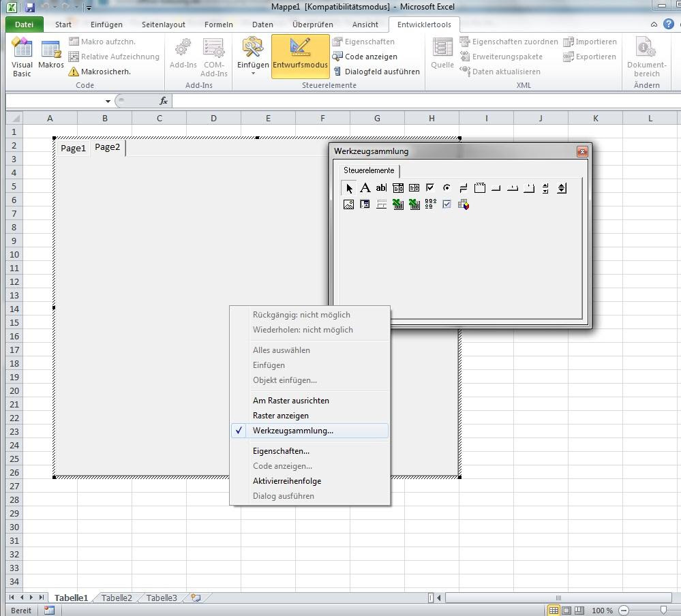The height and width of the screenshot is (616, 681).
Task: Click the fx insert function button
Action: [x=164, y=101]
